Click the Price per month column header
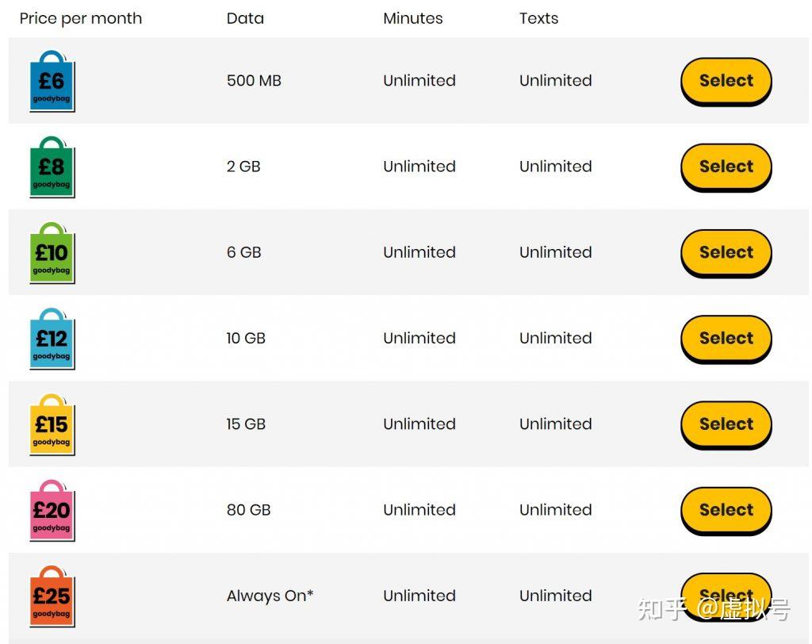Screen dimensions: 812x644 point(81,18)
